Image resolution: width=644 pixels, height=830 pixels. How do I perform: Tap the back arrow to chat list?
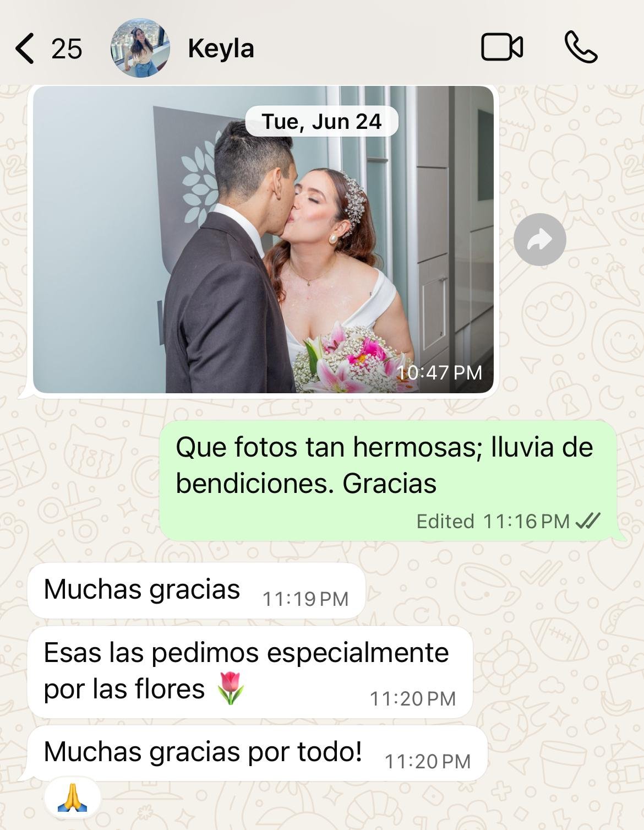25,48
